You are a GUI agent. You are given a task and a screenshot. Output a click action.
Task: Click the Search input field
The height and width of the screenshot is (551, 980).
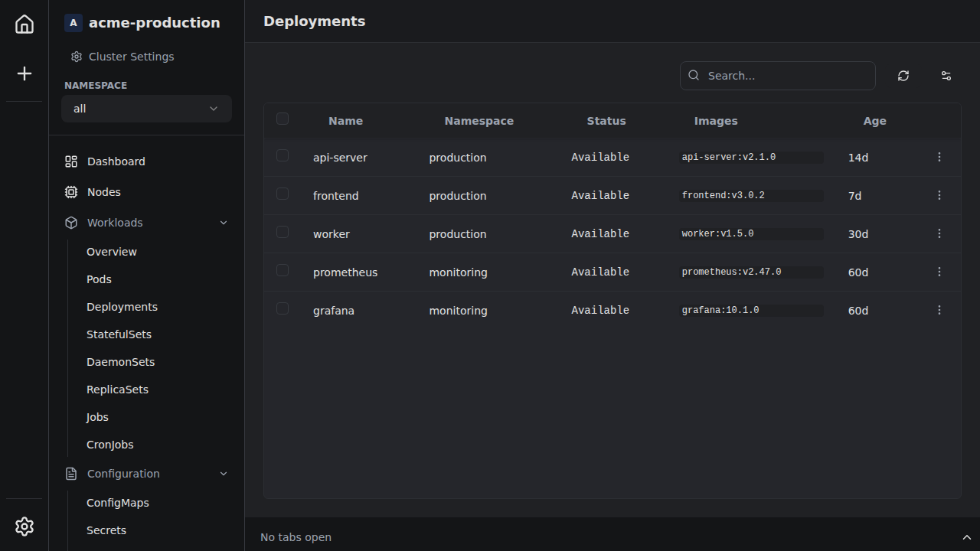pyautogui.click(x=777, y=75)
